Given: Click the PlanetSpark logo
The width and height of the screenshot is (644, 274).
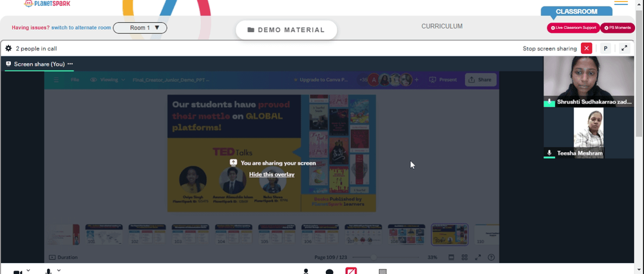Looking at the screenshot, I should point(47,3).
